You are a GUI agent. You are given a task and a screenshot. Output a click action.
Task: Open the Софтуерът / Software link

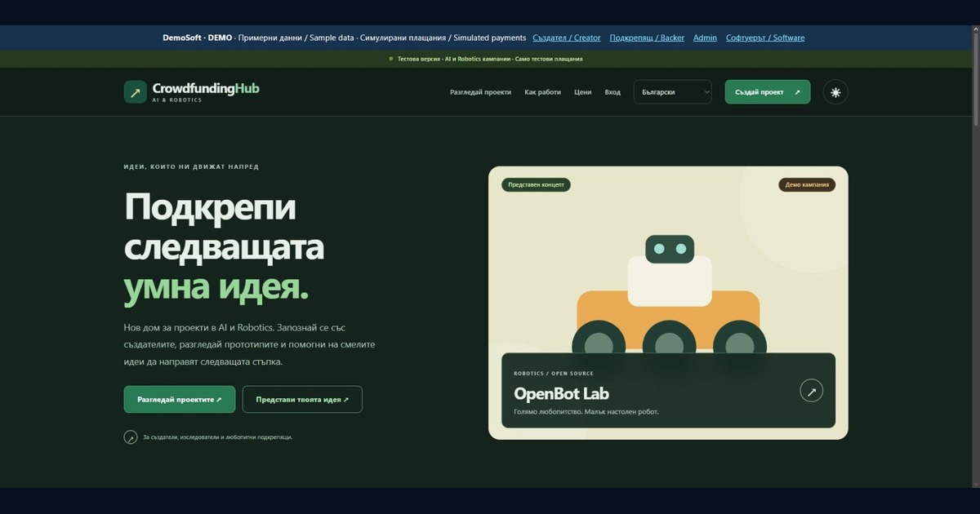click(x=765, y=38)
